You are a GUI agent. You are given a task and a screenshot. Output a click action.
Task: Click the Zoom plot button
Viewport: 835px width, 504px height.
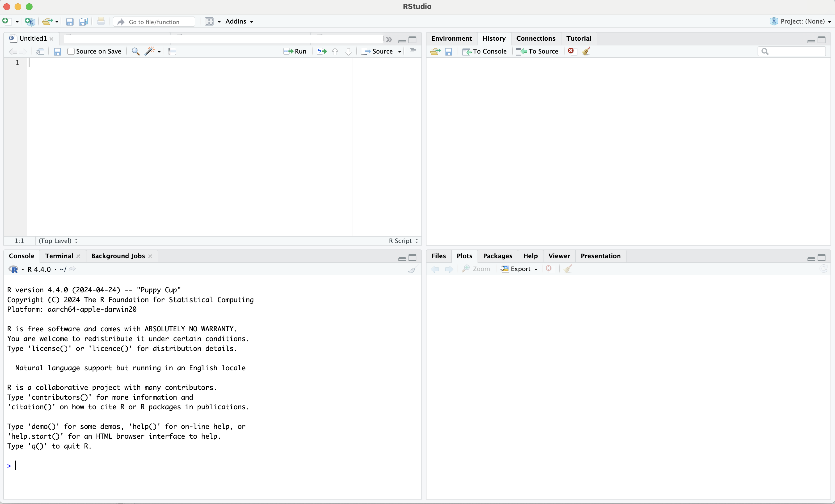click(476, 269)
